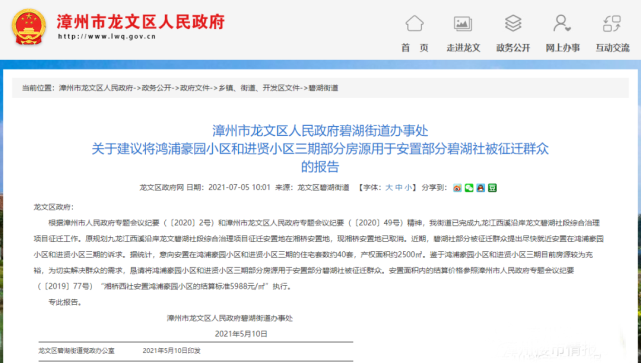Viewport: 641px width, 363px height.
Task: Click signed date 2021年5月10日
Action: pyautogui.click(x=241, y=334)
